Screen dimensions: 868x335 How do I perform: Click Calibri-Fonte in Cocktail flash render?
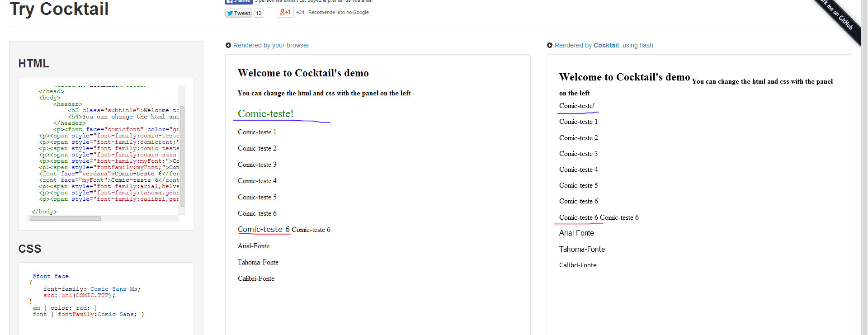[578, 265]
